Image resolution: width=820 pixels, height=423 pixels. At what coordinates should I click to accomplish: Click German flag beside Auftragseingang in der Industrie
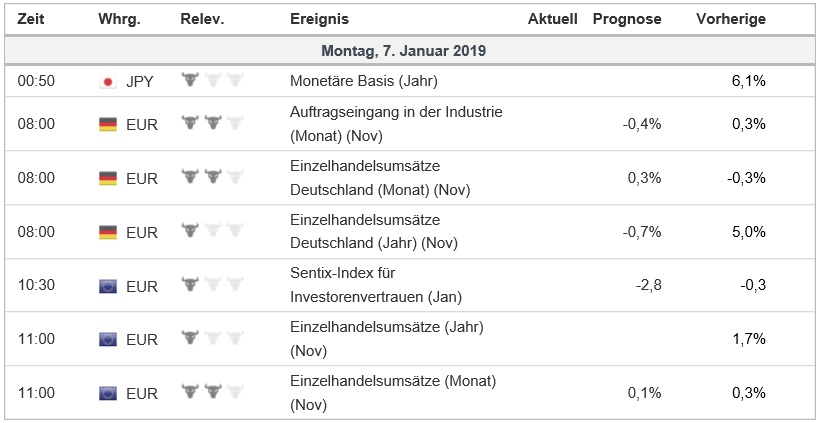[108, 124]
